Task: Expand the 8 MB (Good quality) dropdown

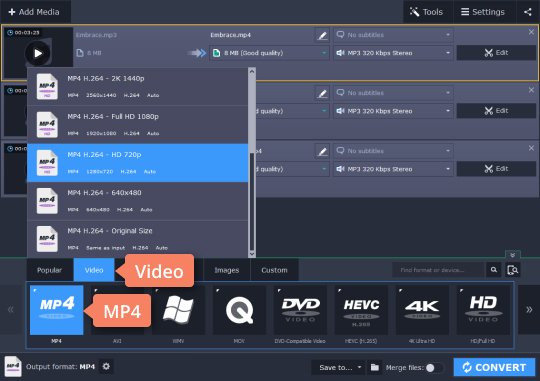Action: [x=269, y=53]
